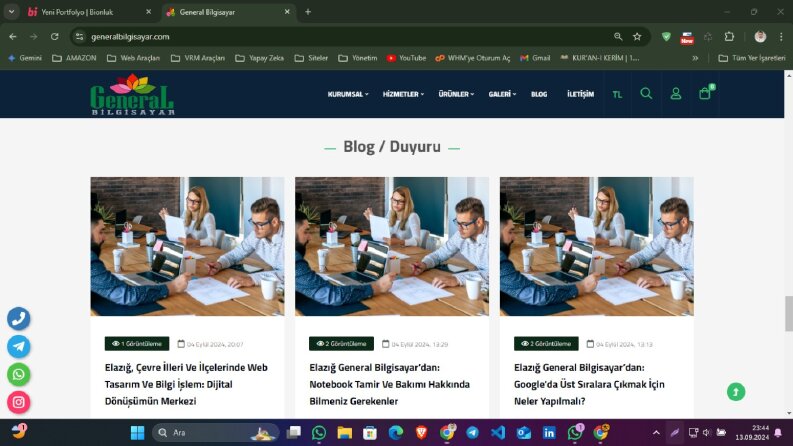This screenshot has height=446, width=793.
Task: Open the floating Telegram contact icon
Action: coord(19,346)
